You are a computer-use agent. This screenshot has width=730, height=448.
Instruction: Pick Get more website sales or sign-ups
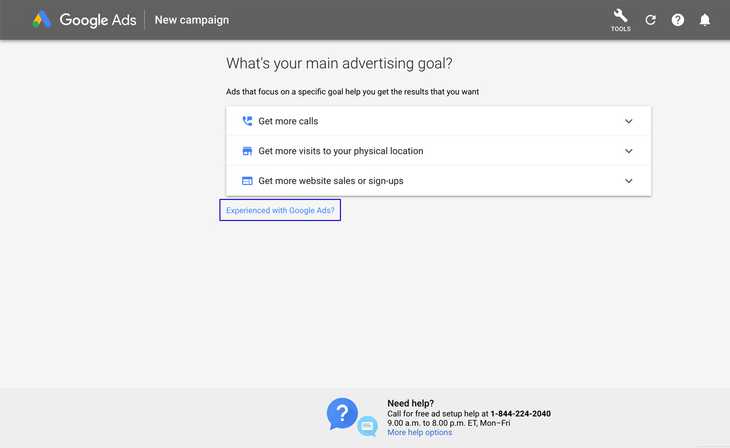[x=330, y=181]
